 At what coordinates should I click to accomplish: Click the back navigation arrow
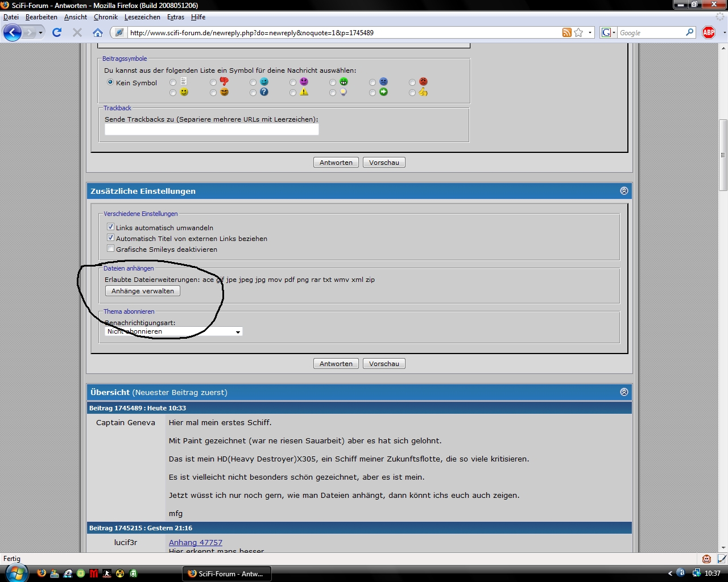[x=13, y=32]
